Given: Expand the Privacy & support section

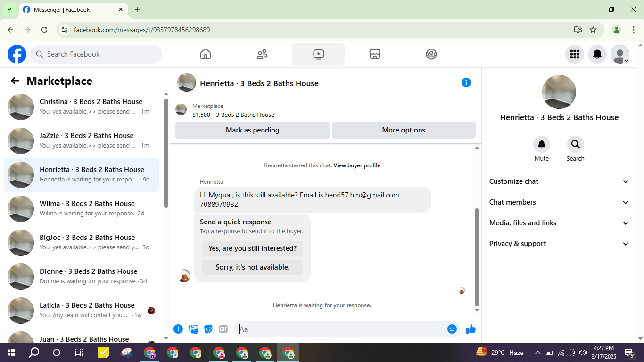Looking at the screenshot, I should [x=559, y=244].
